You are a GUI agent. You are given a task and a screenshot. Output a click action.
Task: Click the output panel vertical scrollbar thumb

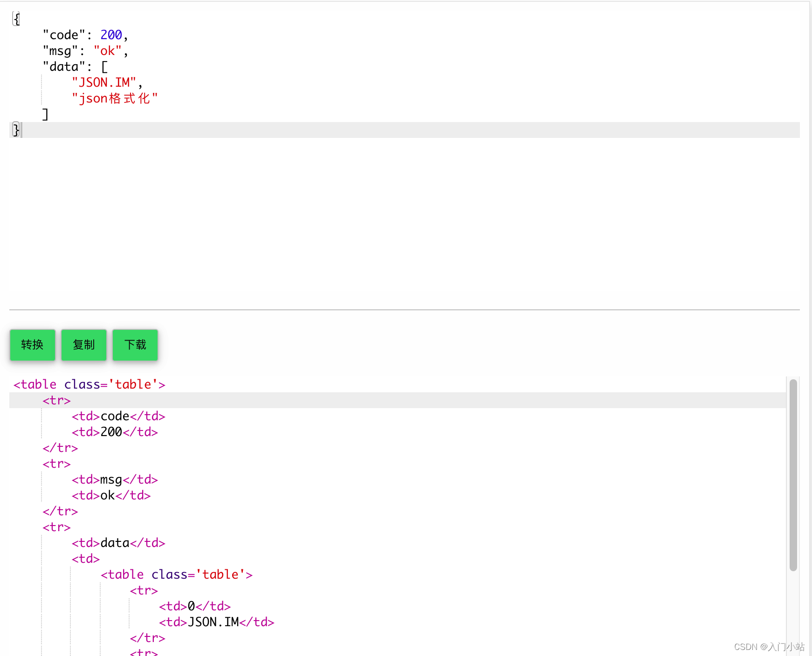793,475
